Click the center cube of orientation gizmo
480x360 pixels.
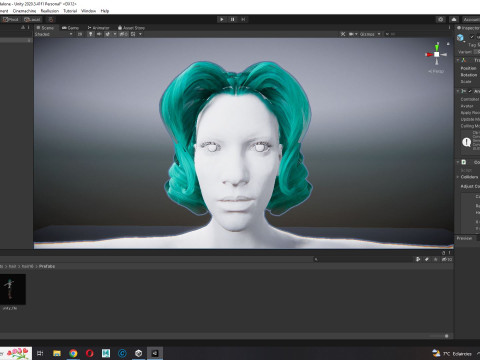point(437,54)
